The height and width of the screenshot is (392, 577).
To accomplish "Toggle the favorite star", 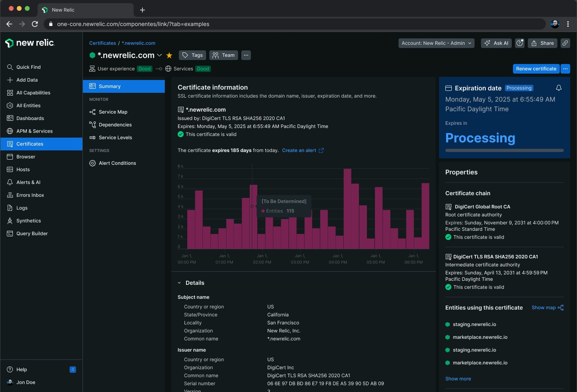I will coord(169,55).
